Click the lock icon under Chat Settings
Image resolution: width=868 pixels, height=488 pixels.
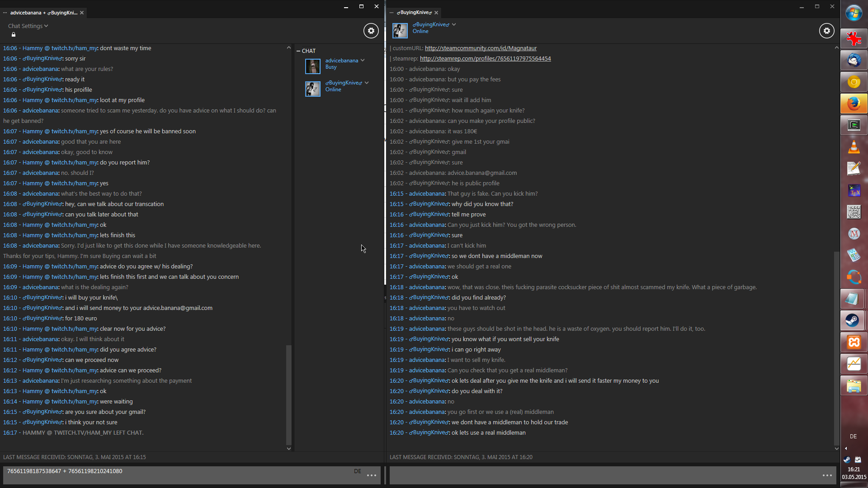click(x=14, y=35)
